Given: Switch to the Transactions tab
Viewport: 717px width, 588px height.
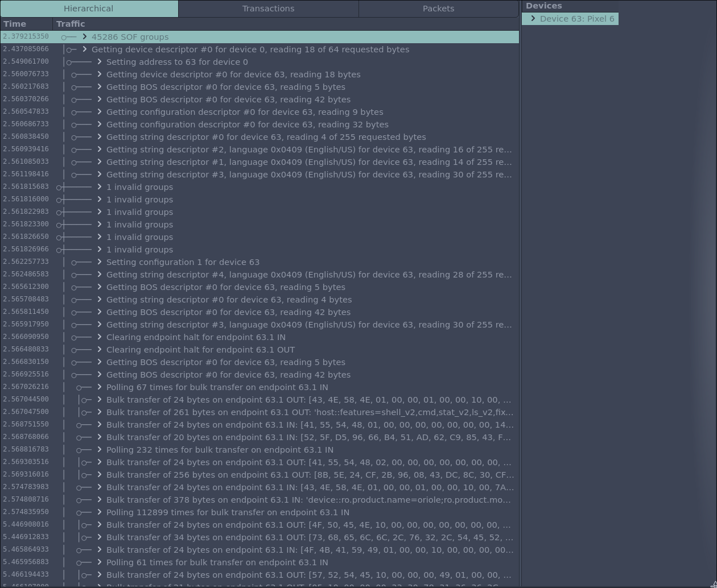Looking at the screenshot, I should pyautogui.click(x=268, y=9).
